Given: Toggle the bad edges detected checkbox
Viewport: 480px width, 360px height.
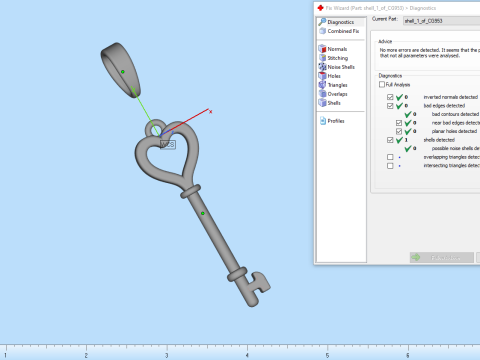Looking at the screenshot, I should click(x=390, y=106).
